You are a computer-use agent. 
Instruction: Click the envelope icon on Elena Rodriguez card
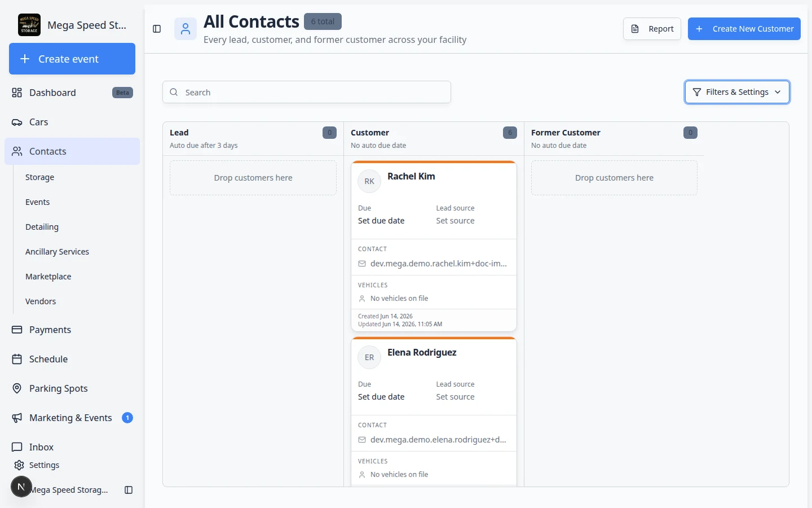pos(362,440)
